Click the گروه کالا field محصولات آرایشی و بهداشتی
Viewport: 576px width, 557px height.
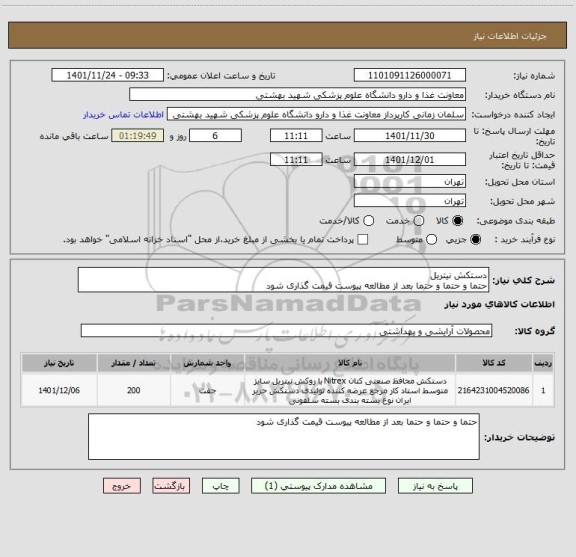coord(286,331)
